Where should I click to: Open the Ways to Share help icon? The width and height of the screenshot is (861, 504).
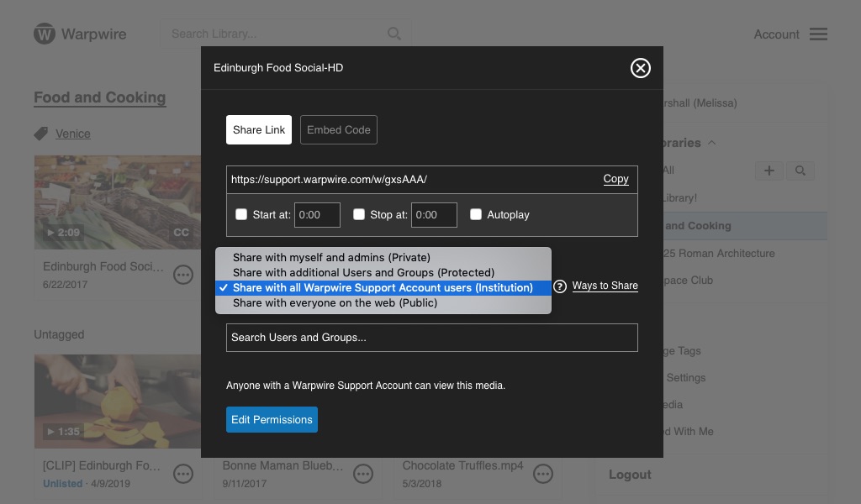559,286
